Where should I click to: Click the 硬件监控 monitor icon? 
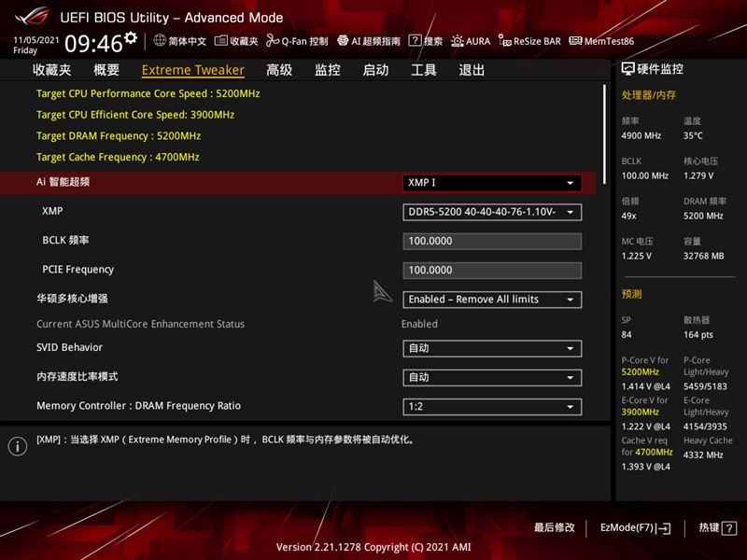click(x=627, y=69)
